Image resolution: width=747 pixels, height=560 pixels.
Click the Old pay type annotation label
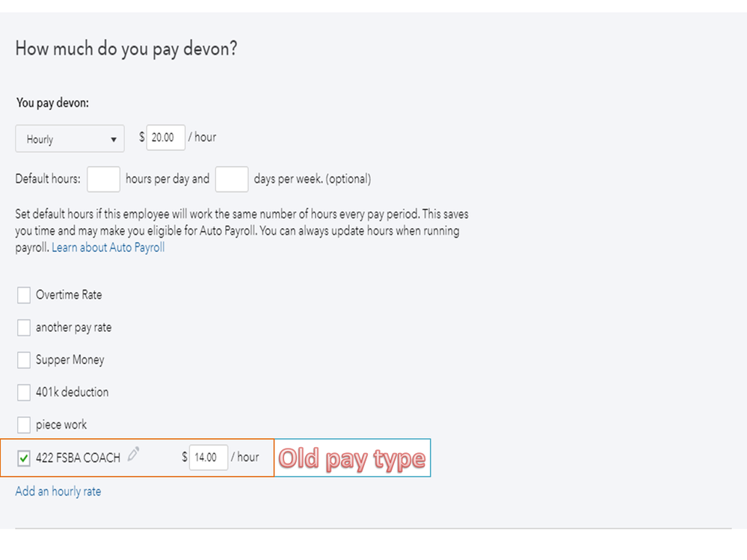click(x=351, y=458)
